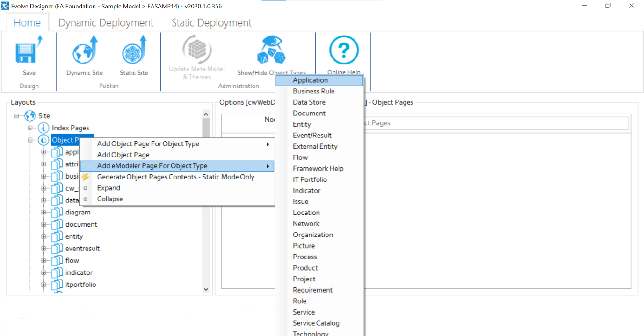Viewport: 644px width, 336px height.
Task: Collapse the Object Pages tree node
Action: pyautogui.click(x=30, y=140)
